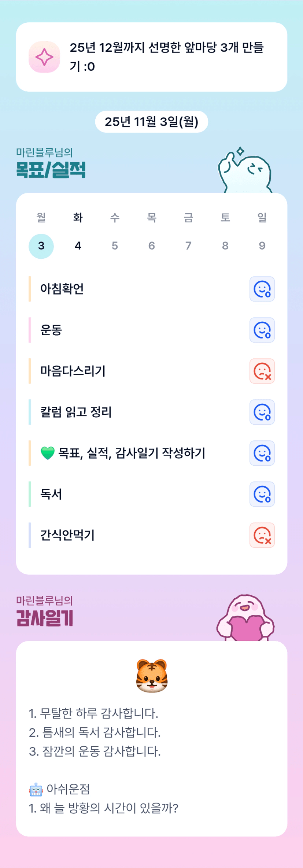This screenshot has height=868, width=303.
Task: Toggle the 마음다스리기 sad-face status
Action: tap(262, 371)
